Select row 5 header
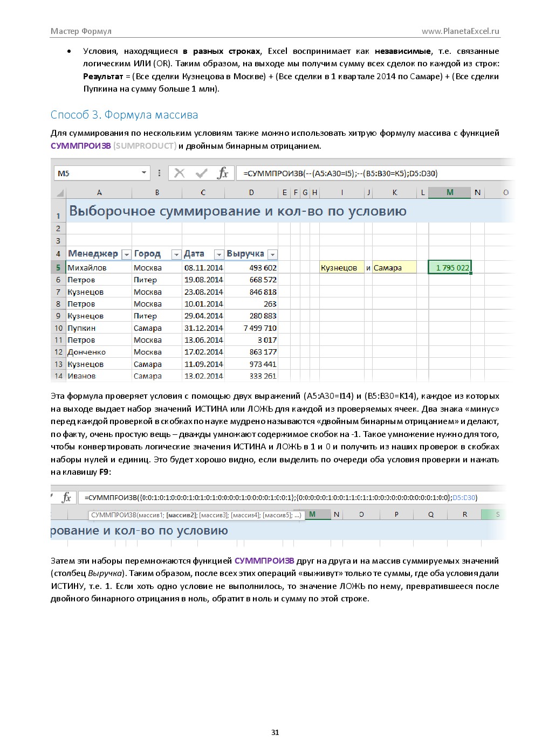535x756 pixels. pos(58,267)
